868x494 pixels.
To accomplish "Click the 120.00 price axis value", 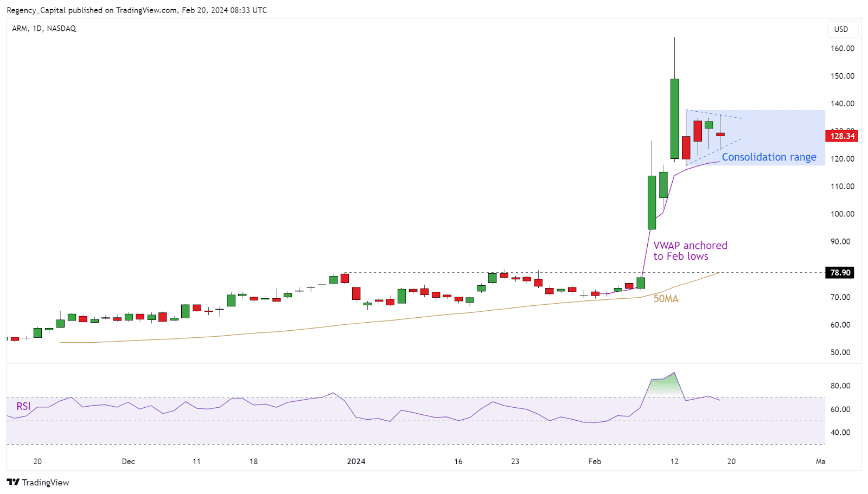I will (x=842, y=159).
